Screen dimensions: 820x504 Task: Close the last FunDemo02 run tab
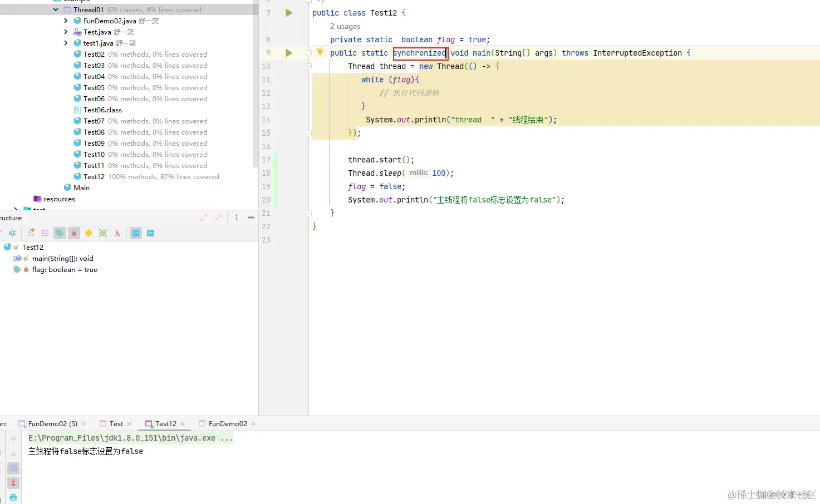click(x=253, y=424)
